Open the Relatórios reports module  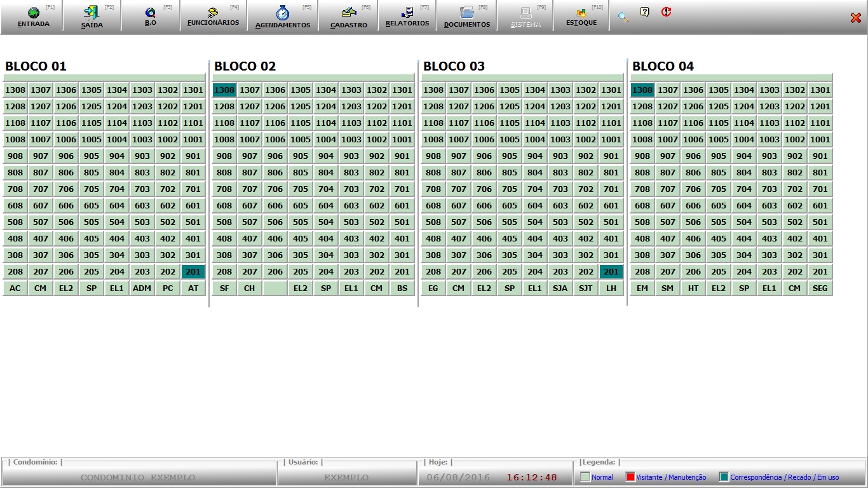[x=407, y=17]
